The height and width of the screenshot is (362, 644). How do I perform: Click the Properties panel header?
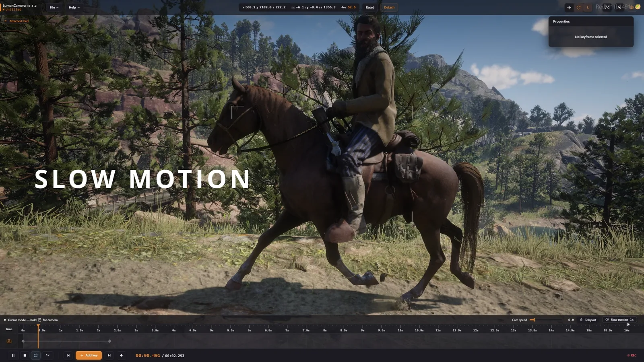pos(591,21)
